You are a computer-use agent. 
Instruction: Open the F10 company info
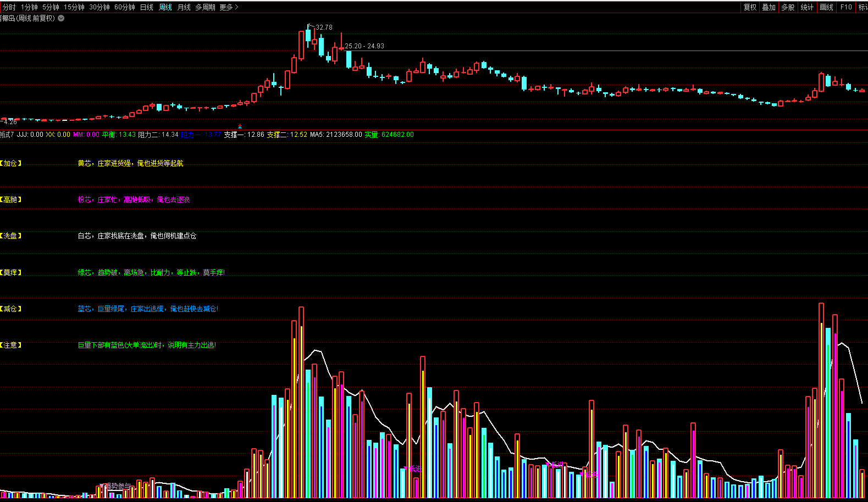pyautogui.click(x=846, y=7)
